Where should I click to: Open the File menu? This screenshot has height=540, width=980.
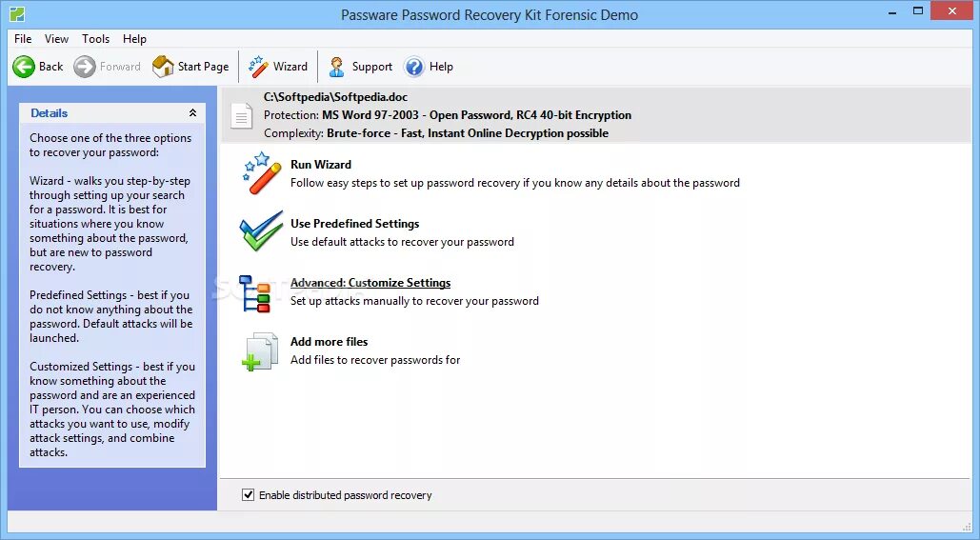[x=23, y=39]
